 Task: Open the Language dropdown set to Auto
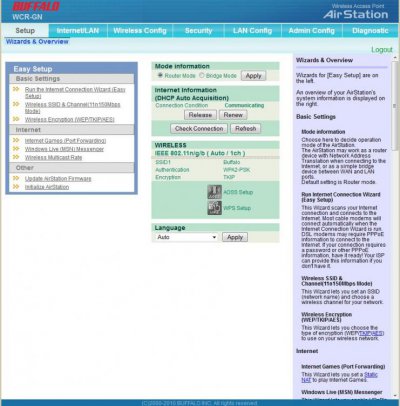tap(186, 237)
